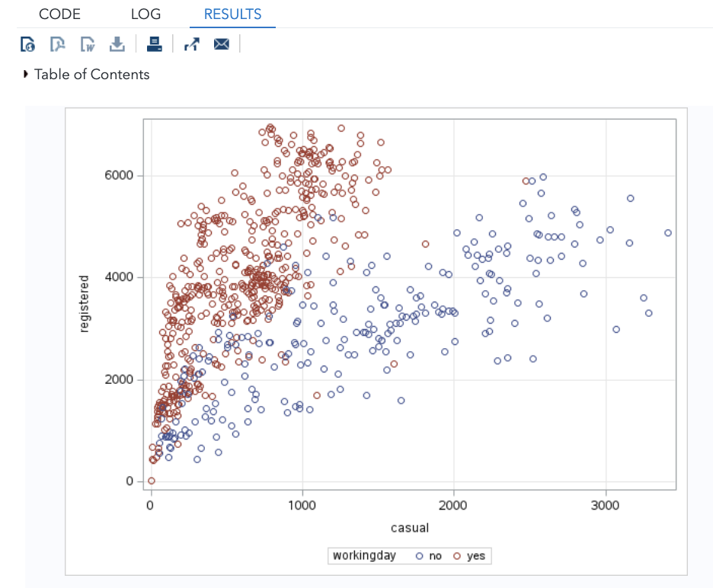This screenshot has width=713, height=588.
Task: Open the LOG tab
Action: (145, 14)
